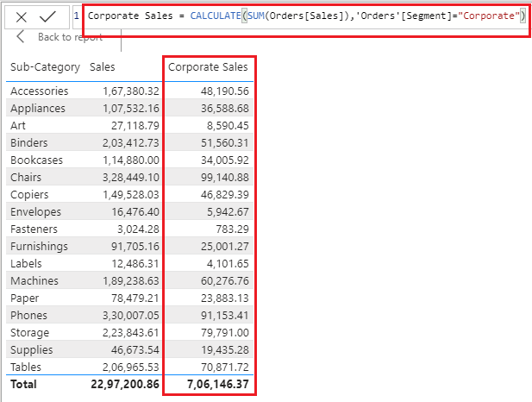Sort by the Sub-Category column header
The image size is (532, 402).
point(45,66)
